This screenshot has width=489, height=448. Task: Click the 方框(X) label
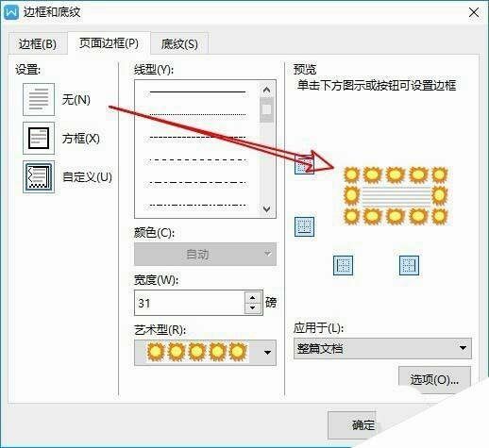pyautogui.click(x=81, y=139)
